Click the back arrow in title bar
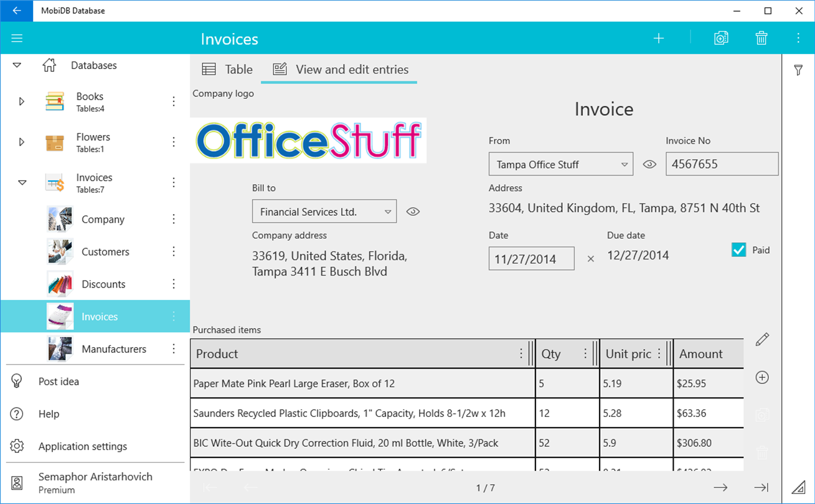Image resolution: width=815 pixels, height=504 pixels. pyautogui.click(x=17, y=11)
